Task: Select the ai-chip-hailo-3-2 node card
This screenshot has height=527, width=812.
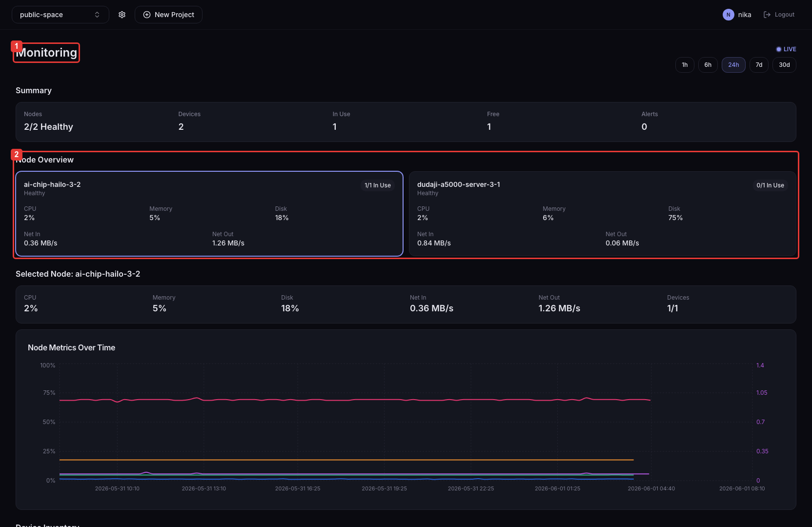Action: (x=209, y=214)
